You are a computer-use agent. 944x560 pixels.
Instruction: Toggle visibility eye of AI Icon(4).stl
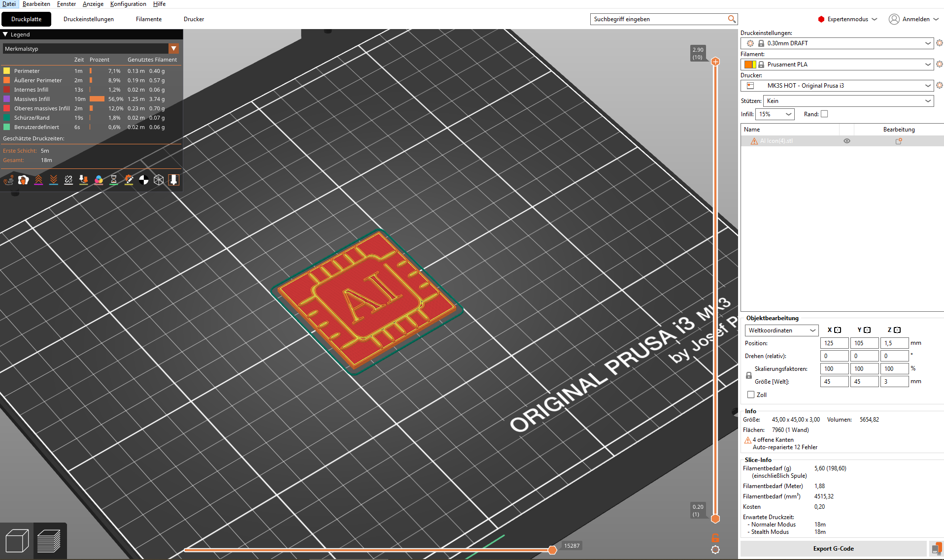click(x=847, y=141)
